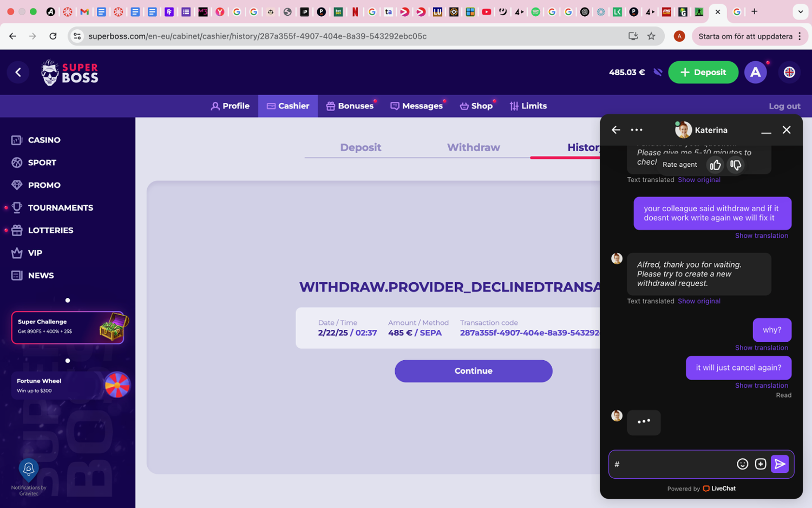Select the second Super Challenge carousel dot
Screen dimensions: 812x508
(x=68, y=361)
